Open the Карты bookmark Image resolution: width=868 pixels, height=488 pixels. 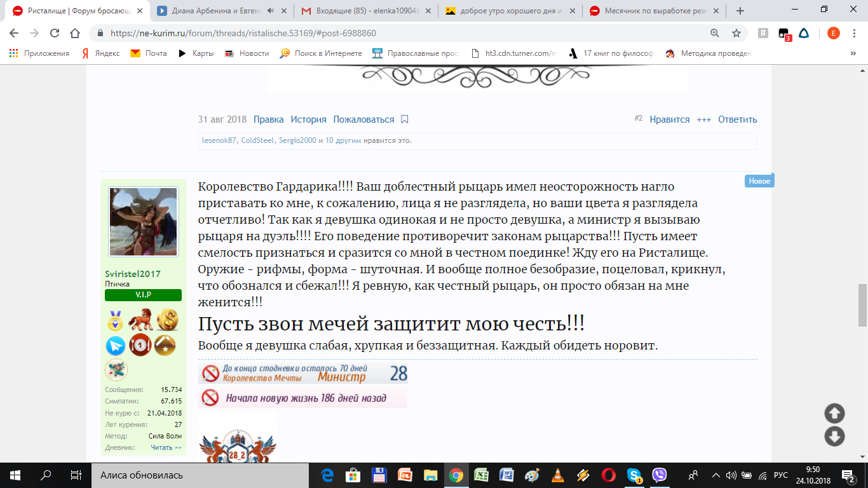(196, 53)
